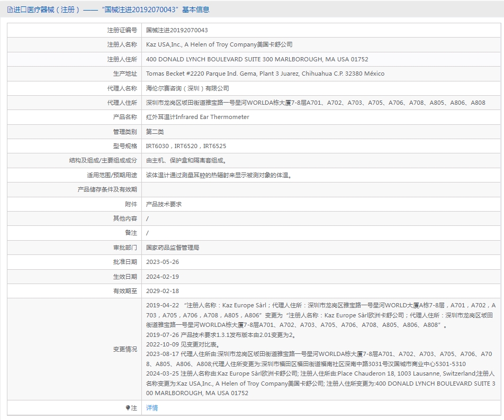
Task: Click the 代理人住所 Shenzhen address value
Action: click(x=316, y=103)
